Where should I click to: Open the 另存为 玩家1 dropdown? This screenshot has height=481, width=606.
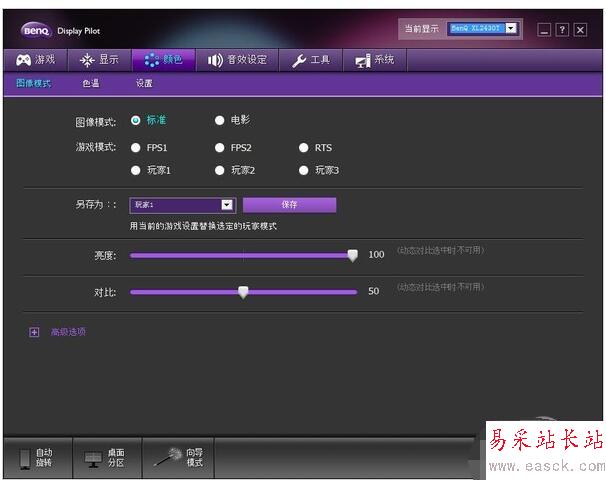click(227, 205)
